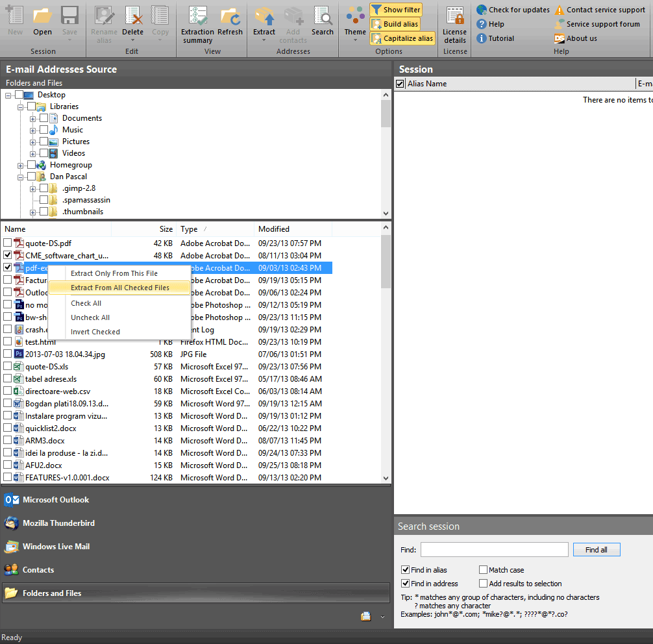The height and width of the screenshot is (644, 653).
Task: Click the Find all button
Action: [x=597, y=549]
